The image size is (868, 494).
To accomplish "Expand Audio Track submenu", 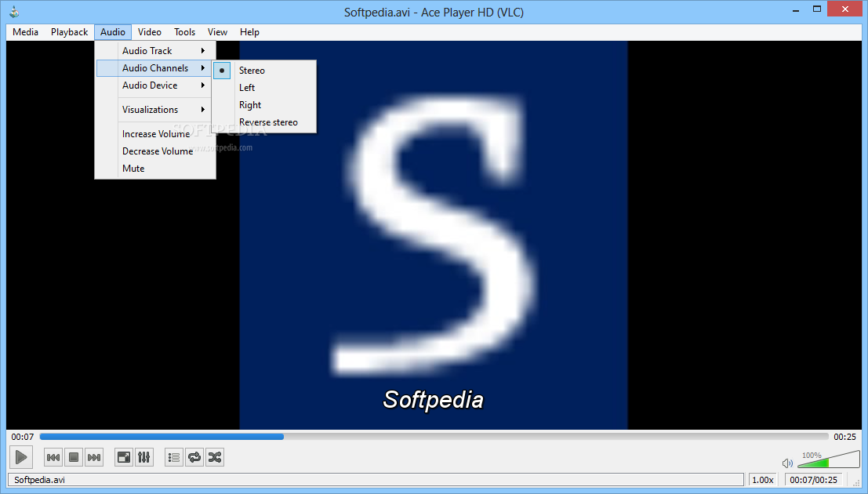I will click(155, 50).
